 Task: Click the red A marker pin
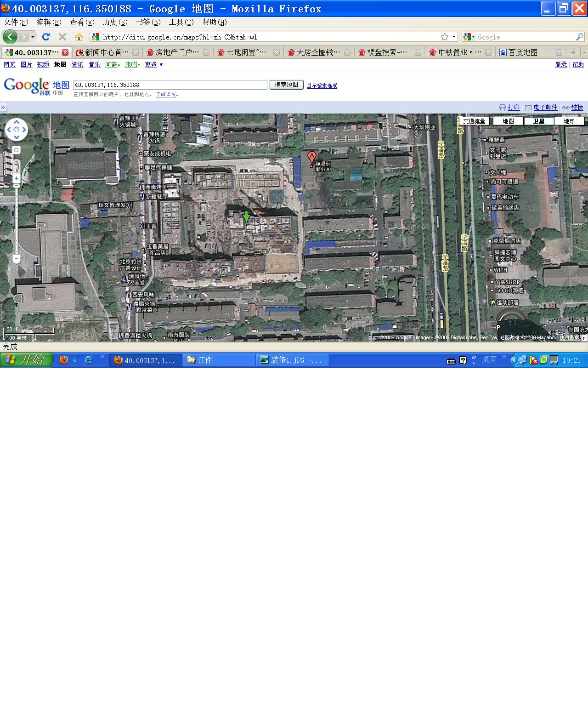point(312,158)
